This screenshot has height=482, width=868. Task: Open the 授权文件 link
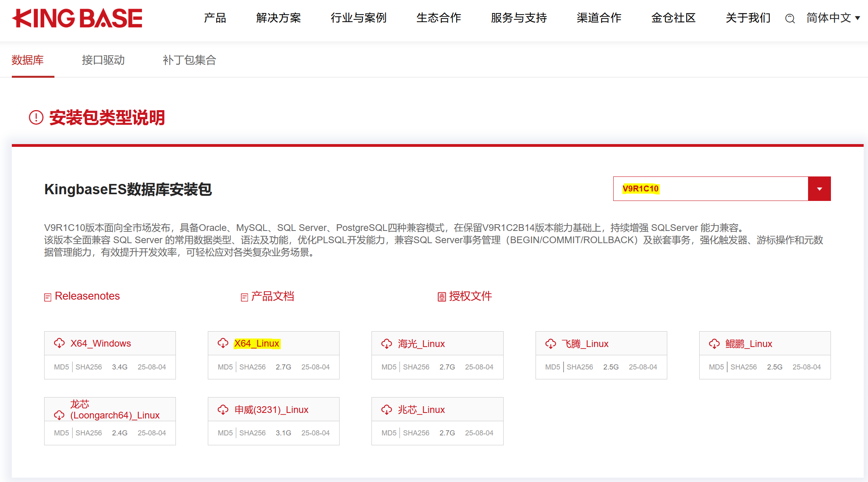coord(470,296)
